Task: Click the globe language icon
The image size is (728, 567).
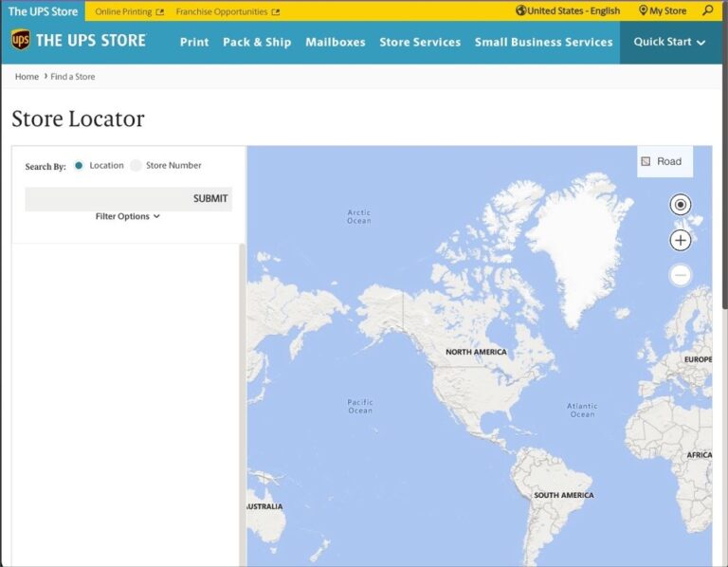Action: [520, 10]
